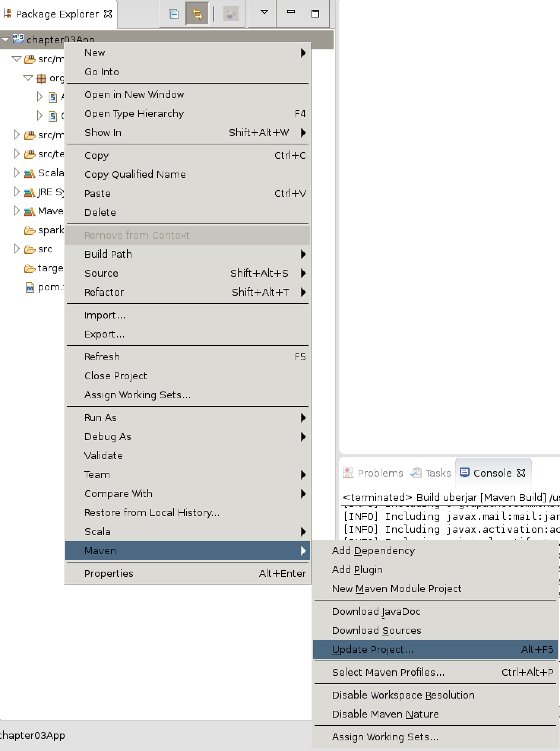560x751 pixels.
Task: Click the target folder icon
Action: [x=30, y=268]
